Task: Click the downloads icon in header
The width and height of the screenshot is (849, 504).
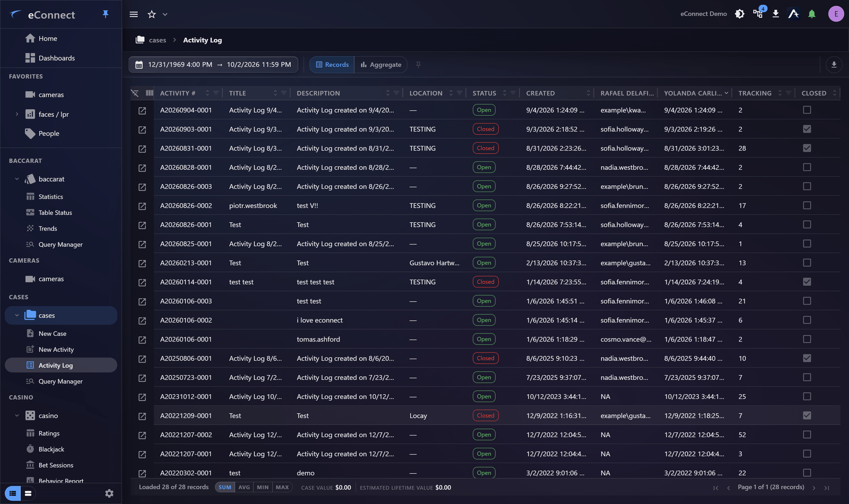Action: click(x=776, y=14)
